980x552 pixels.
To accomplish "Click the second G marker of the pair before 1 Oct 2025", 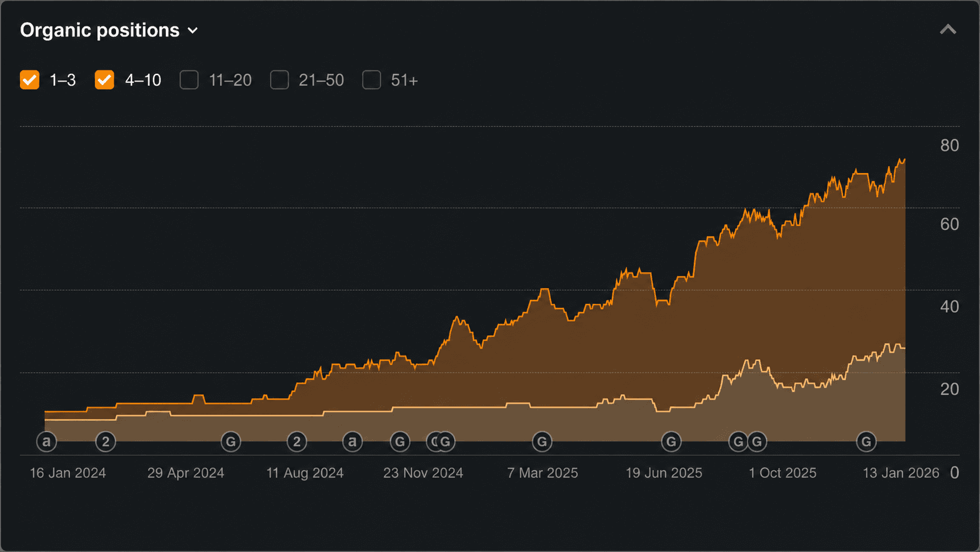I will pos(757,442).
